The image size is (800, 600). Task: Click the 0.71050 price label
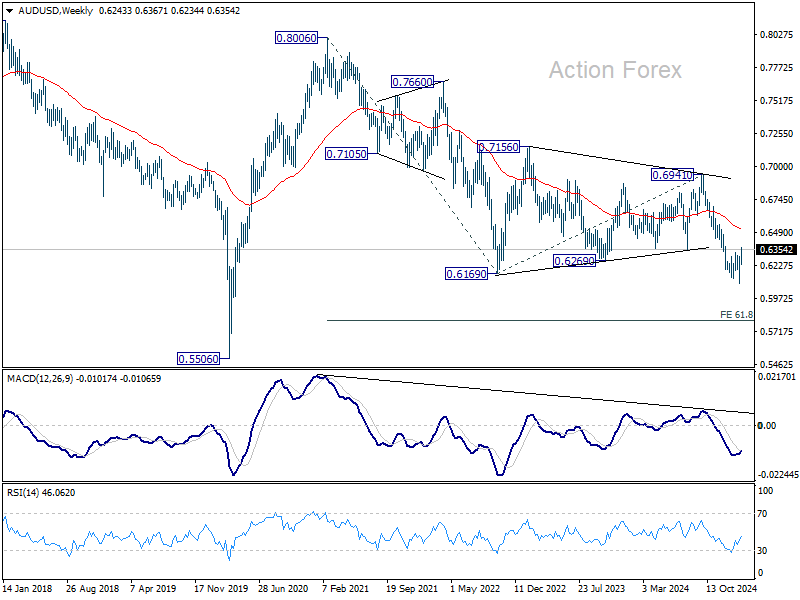pos(346,154)
